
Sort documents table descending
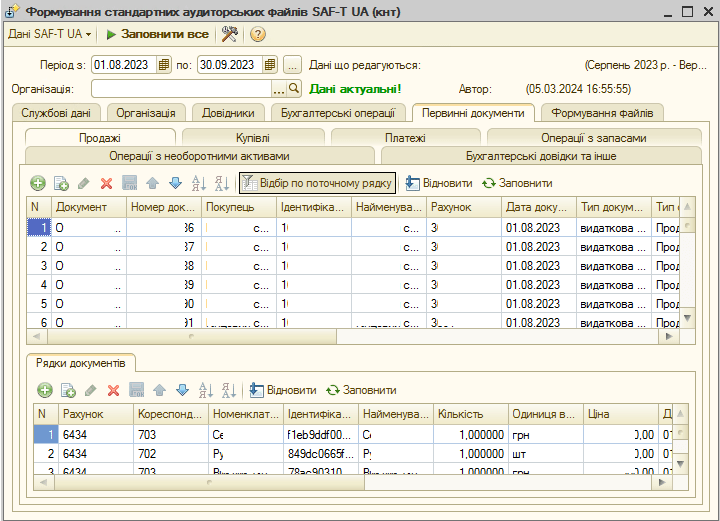coord(222,183)
